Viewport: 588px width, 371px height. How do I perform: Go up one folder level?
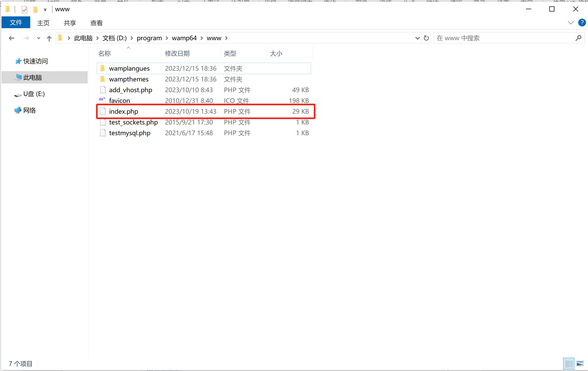click(x=49, y=38)
